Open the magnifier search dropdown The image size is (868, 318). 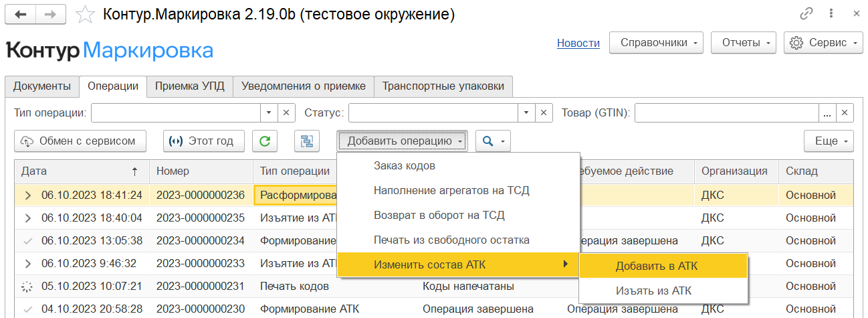[493, 141]
